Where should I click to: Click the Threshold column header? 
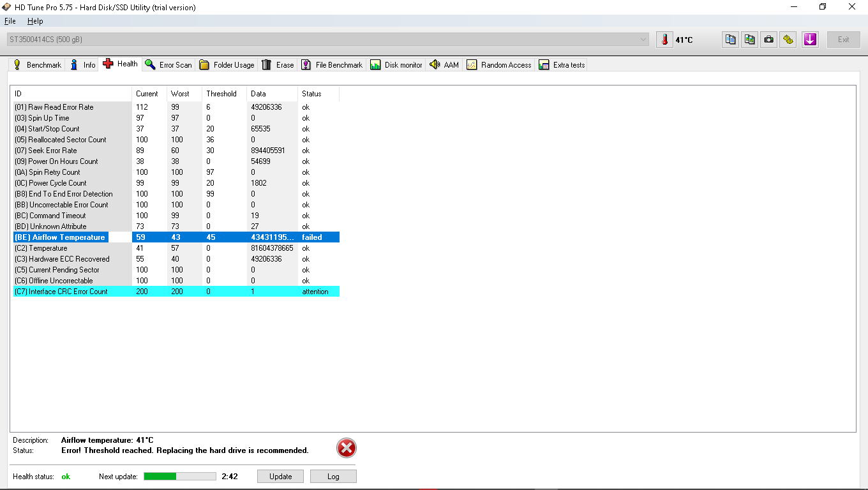tap(224, 94)
